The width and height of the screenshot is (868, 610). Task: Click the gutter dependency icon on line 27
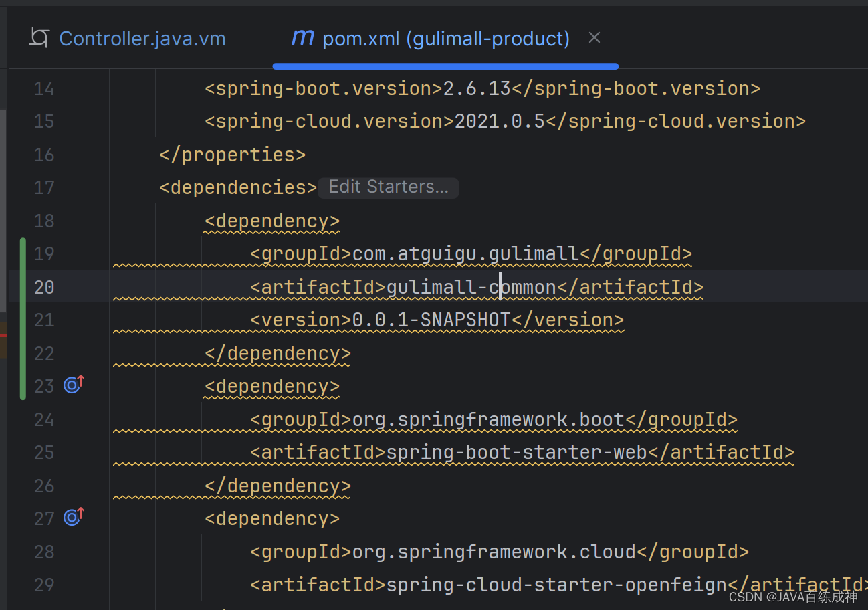(x=74, y=516)
